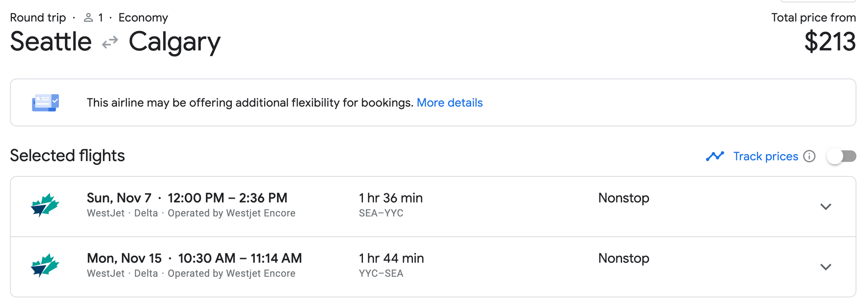
Task: Expand Mon, Nov 15 flight details chevron
Action: coord(825,267)
